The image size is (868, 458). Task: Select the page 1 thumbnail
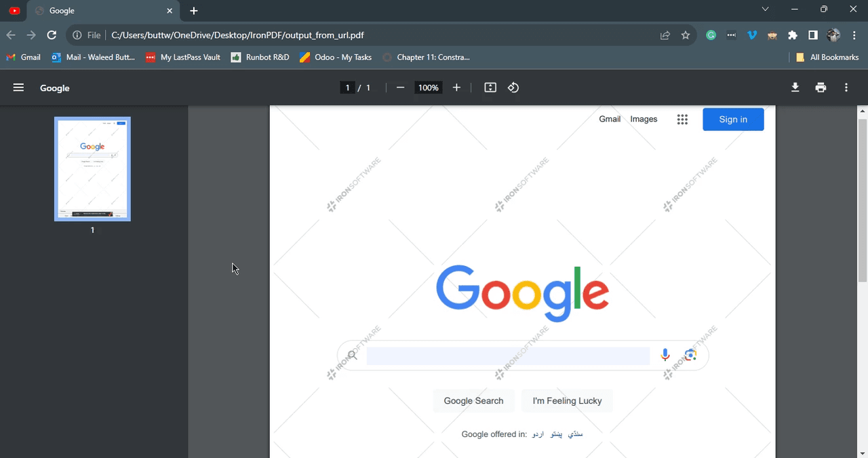(x=92, y=169)
